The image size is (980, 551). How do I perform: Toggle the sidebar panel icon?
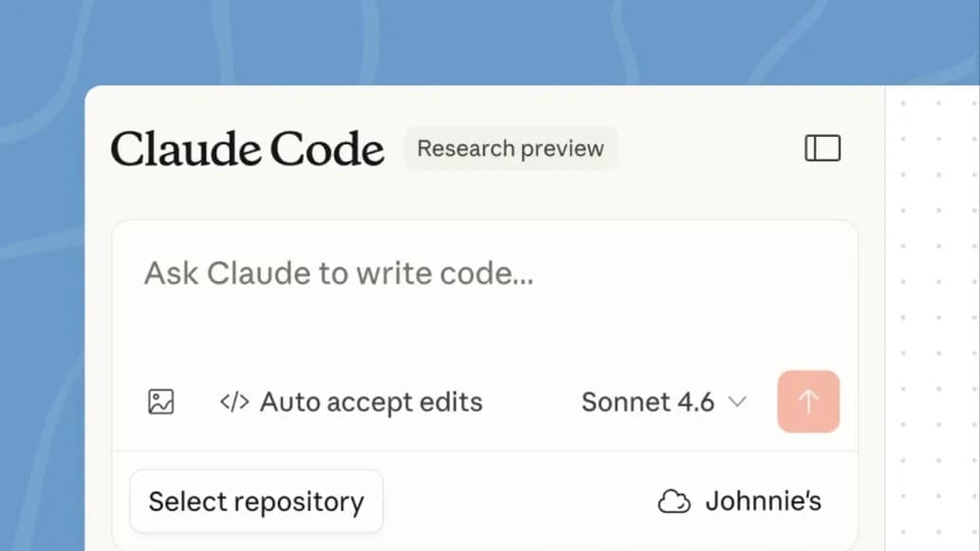822,148
